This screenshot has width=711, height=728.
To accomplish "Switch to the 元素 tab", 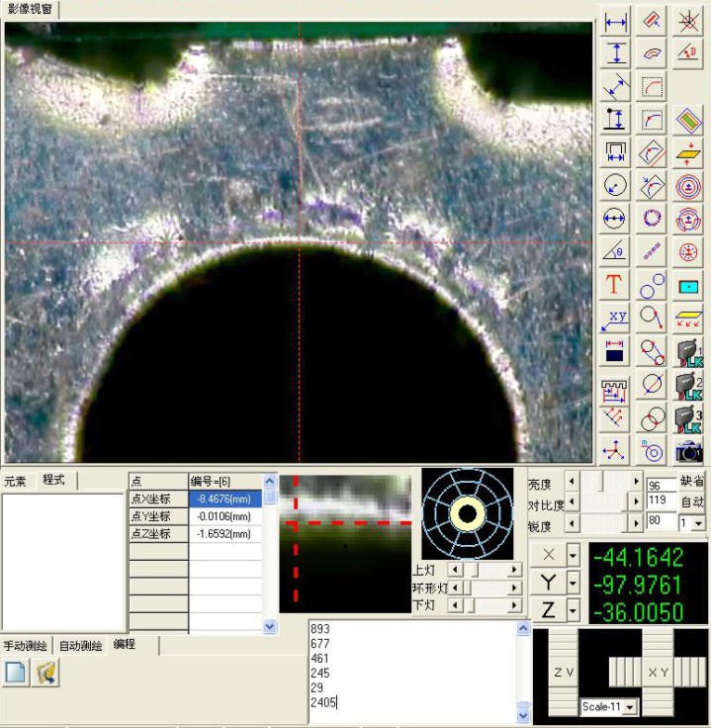I will tap(15, 481).
